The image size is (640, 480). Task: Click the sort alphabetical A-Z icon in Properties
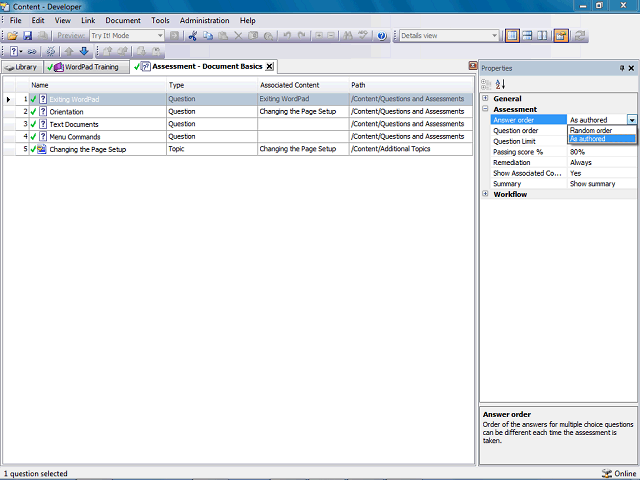(x=500, y=84)
